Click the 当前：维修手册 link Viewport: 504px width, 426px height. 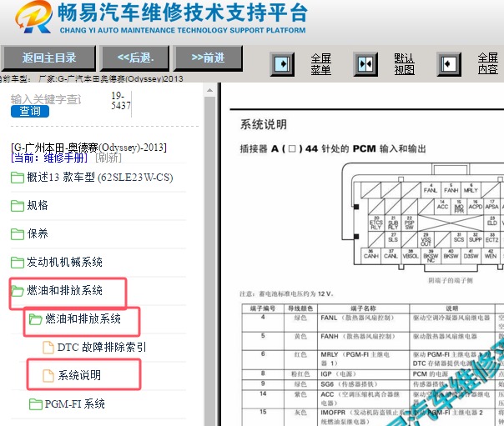[x=49, y=158]
